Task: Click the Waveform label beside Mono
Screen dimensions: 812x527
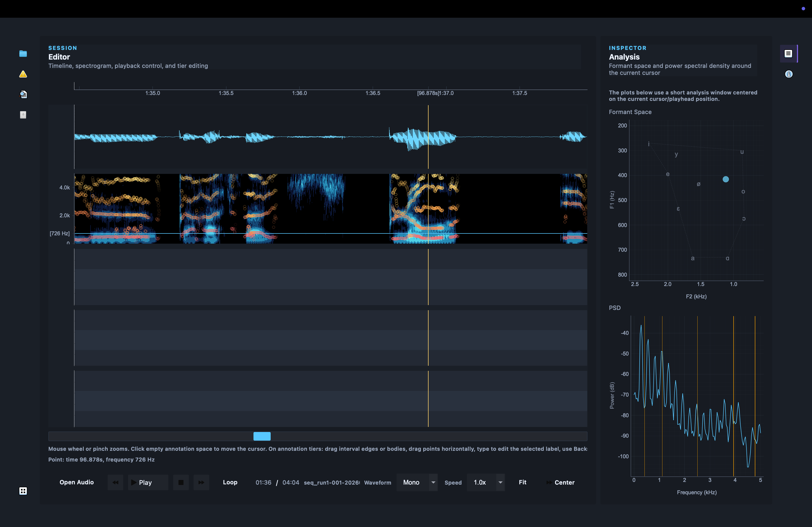Action: (x=378, y=483)
